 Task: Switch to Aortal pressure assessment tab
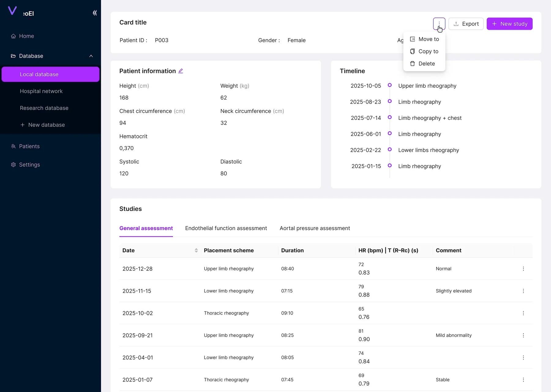point(315,228)
